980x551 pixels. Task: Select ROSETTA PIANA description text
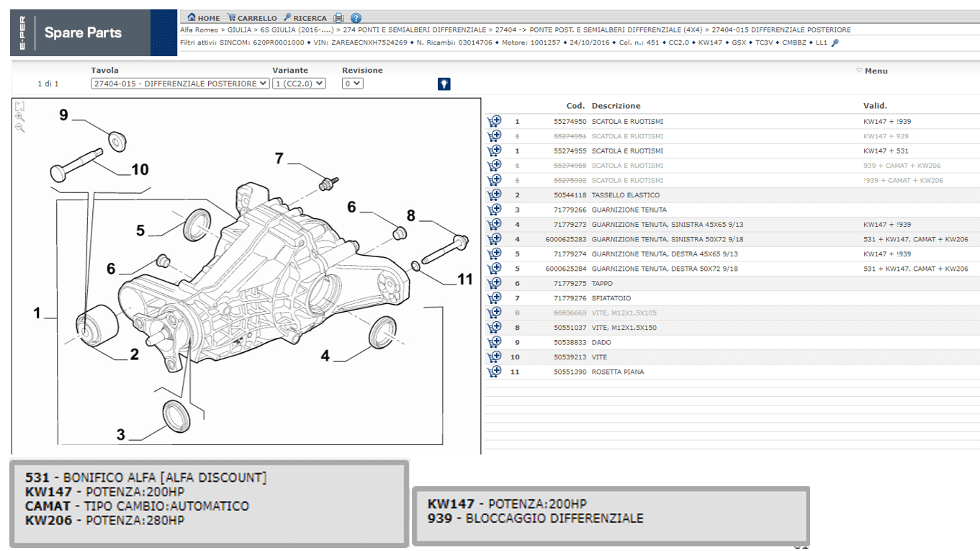tap(618, 372)
